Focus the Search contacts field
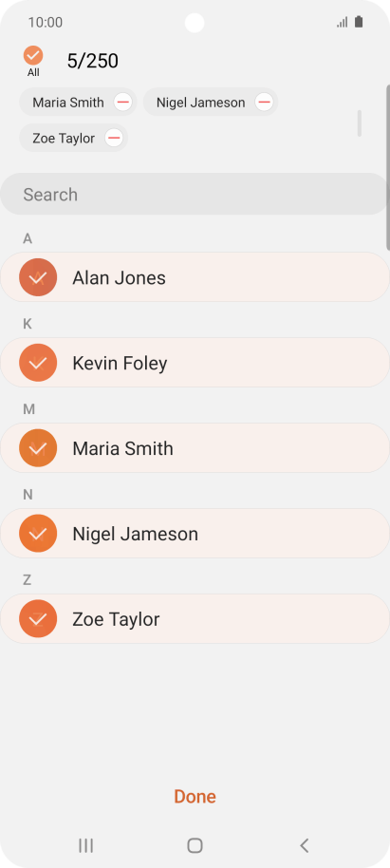Screen dimensions: 390x868 (195, 194)
